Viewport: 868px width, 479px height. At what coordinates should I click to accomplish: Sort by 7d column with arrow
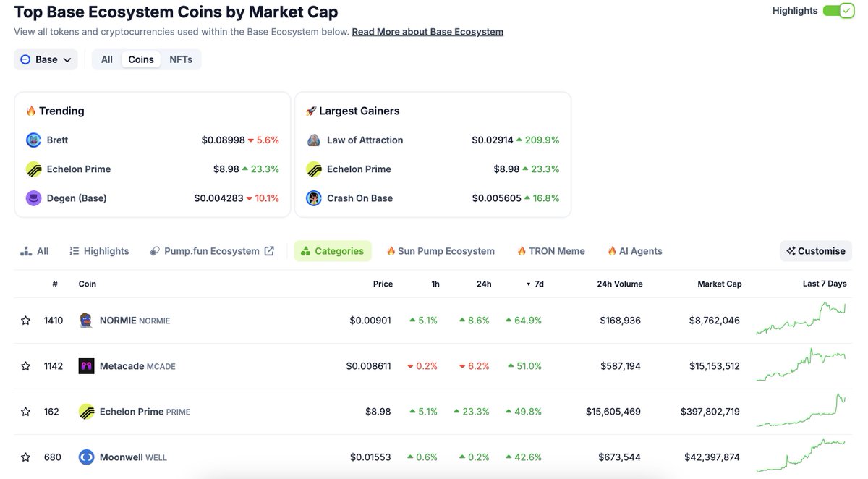535,284
